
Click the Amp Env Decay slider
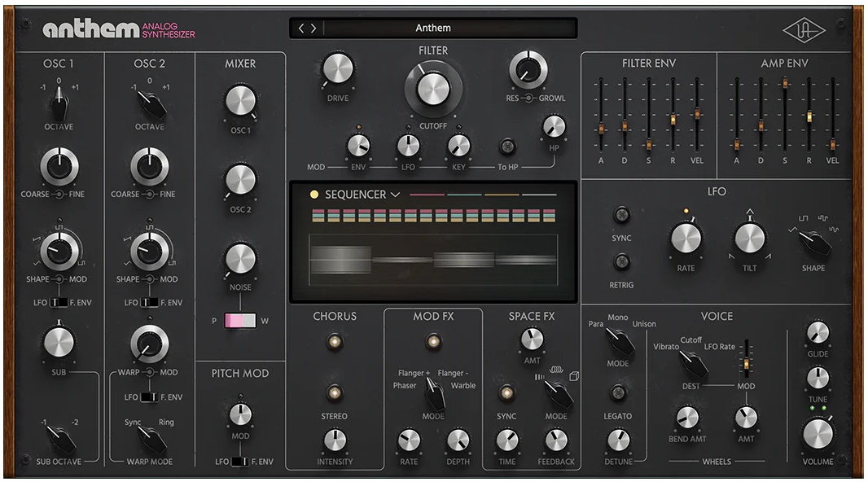(761, 126)
